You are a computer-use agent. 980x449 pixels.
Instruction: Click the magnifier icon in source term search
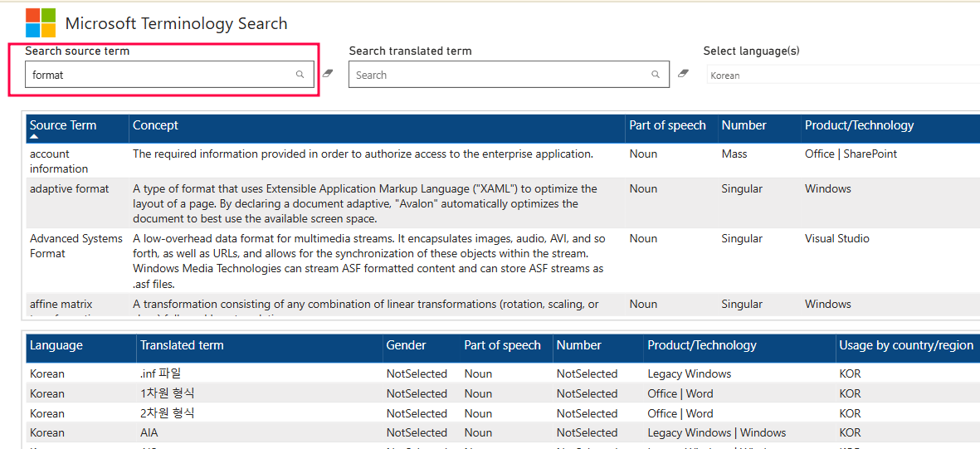[x=300, y=75]
